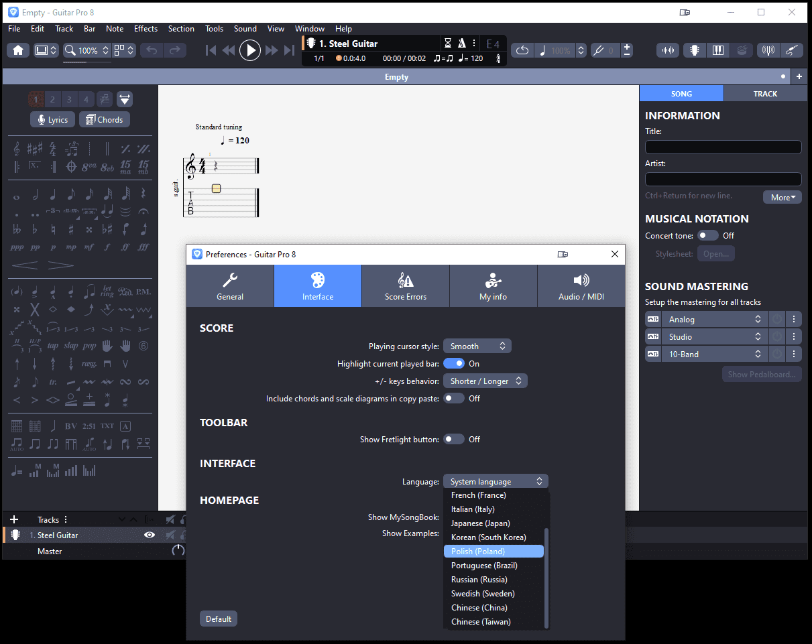Select the 4/4 time signature palette icon
Viewport: 812px width, 644px height.
pos(54,148)
